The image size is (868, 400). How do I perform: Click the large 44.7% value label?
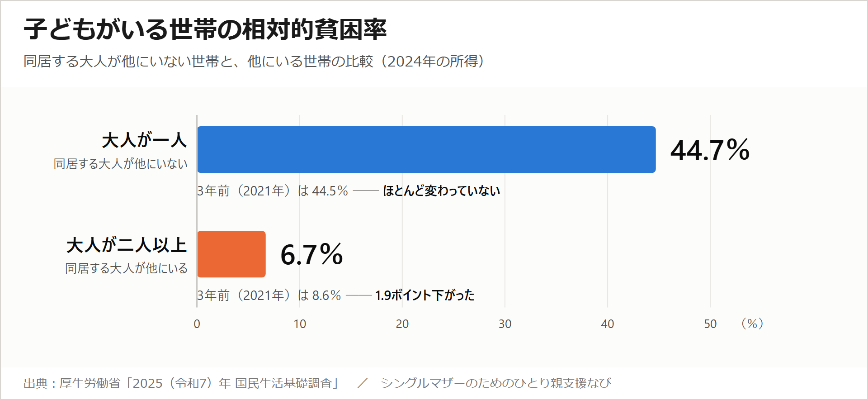click(710, 150)
